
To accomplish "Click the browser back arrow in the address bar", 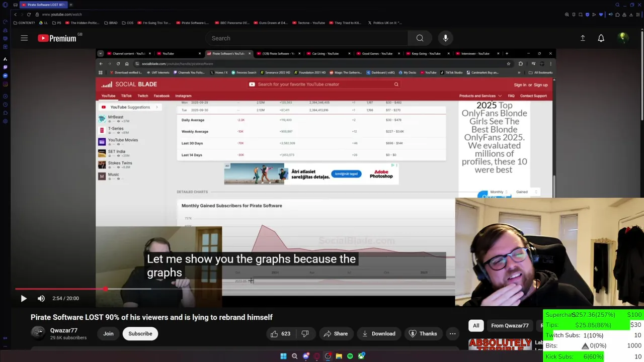I will coord(15,15).
